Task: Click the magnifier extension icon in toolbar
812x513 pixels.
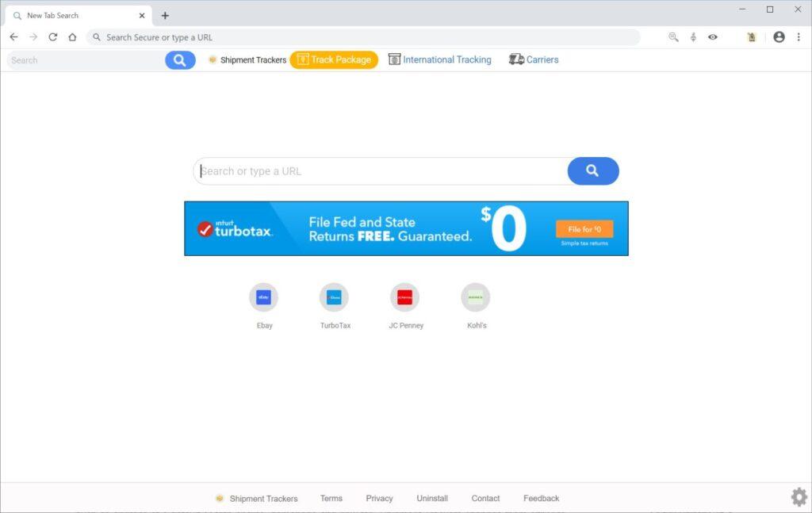Action: 673,36
